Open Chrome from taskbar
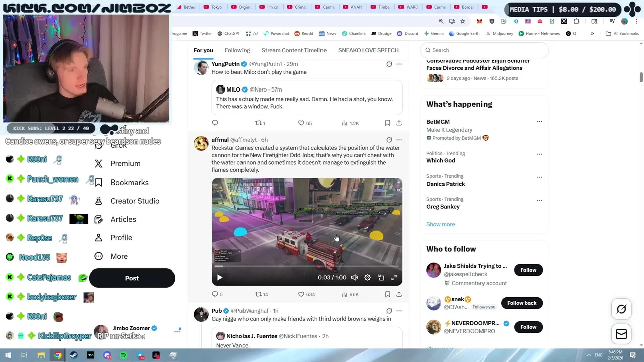 tap(58, 355)
